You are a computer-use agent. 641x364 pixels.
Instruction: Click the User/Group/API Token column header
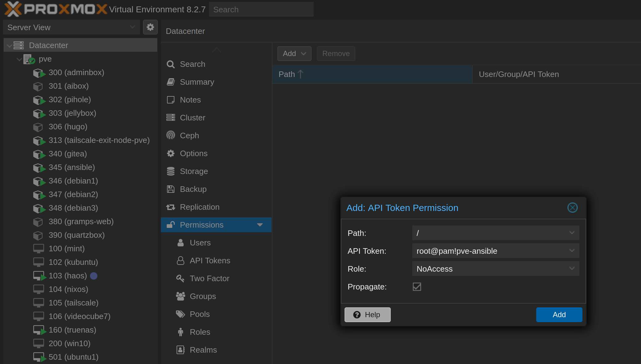(x=557, y=74)
